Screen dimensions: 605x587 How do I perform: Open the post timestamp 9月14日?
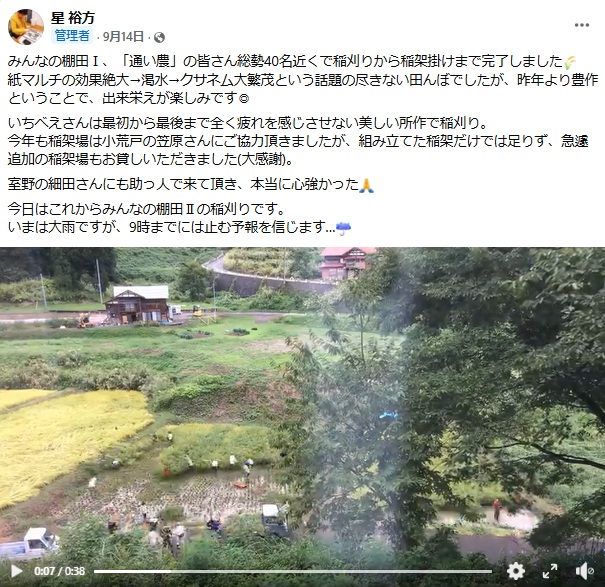[x=123, y=37]
